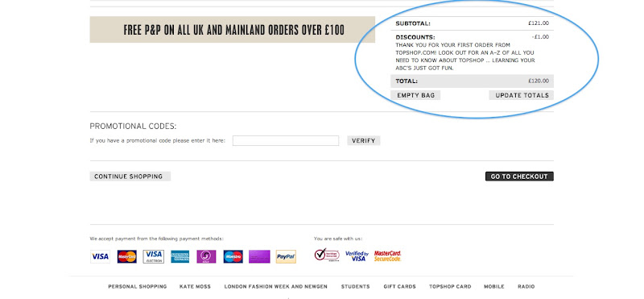
Task: Click the first order thank-you message
Action: [465, 56]
